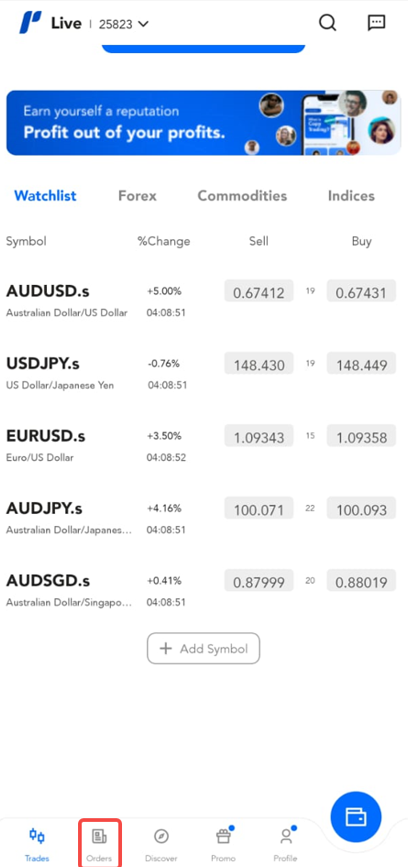Open the Orders tab icon
This screenshot has width=408, height=867.
(x=100, y=835)
